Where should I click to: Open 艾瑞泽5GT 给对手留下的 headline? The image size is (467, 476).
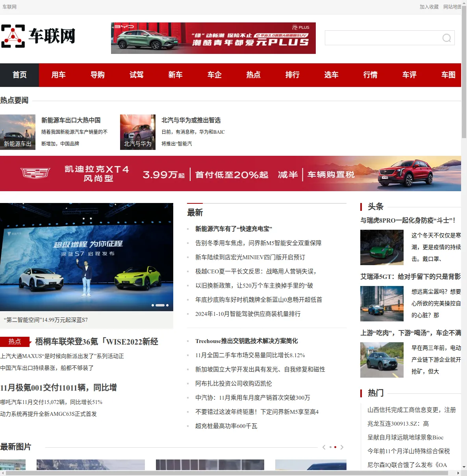click(x=411, y=277)
